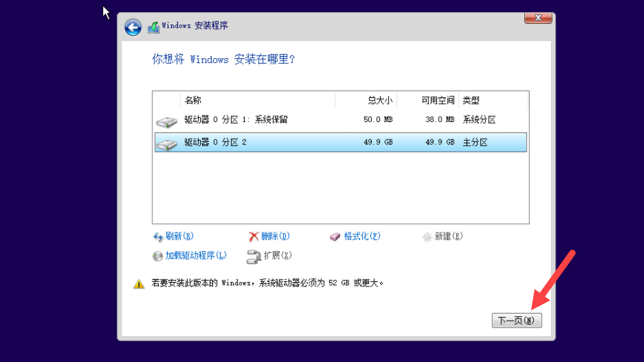The image size is (644, 362).
Task: Click the 49.9 GB free space cell
Action: click(x=440, y=142)
